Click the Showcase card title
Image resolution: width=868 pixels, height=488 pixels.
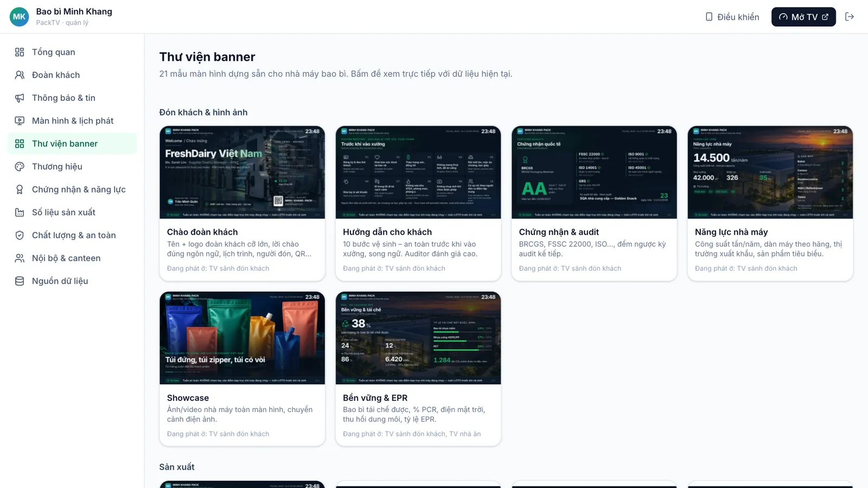coord(188,398)
